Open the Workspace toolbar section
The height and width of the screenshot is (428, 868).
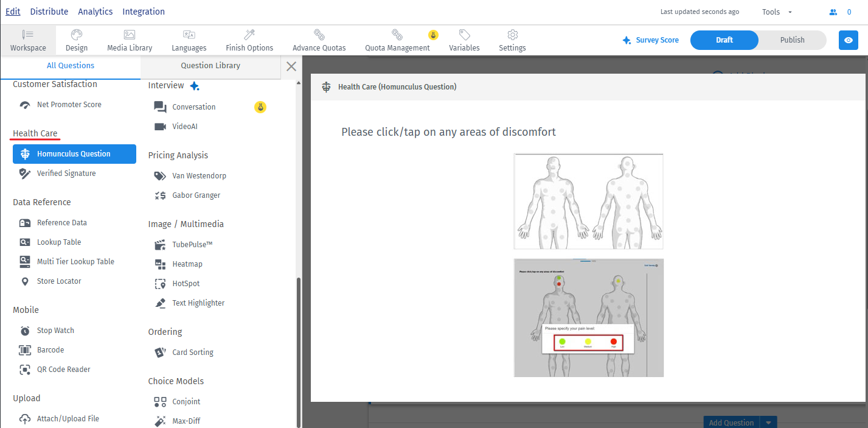tap(28, 40)
